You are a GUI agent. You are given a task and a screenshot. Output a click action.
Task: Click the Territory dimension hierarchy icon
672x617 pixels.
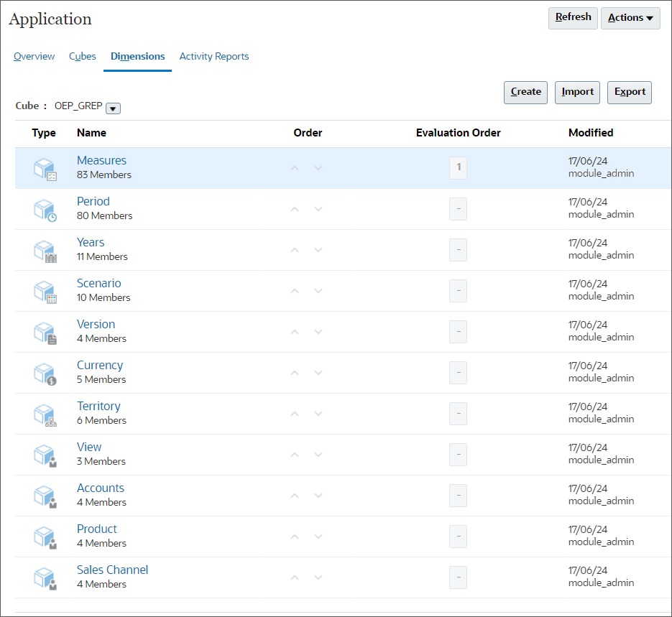click(45, 415)
